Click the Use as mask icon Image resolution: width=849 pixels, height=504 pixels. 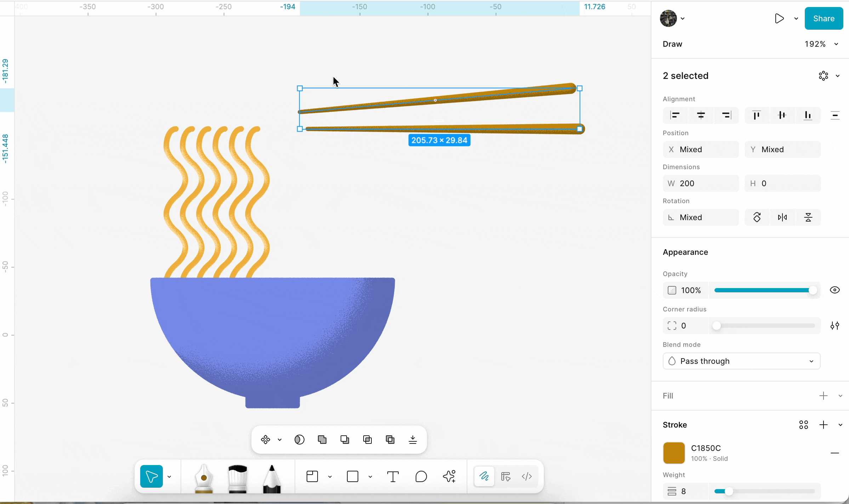pyautogui.click(x=300, y=440)
